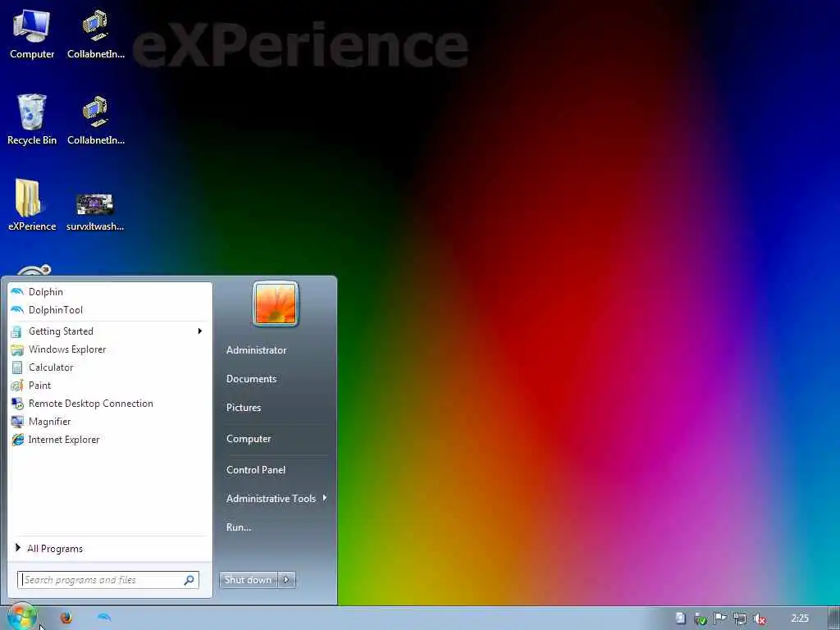Open Dolphin from the Start menu list
This screenshot has width=840, height=630.
tap(109, 292)
